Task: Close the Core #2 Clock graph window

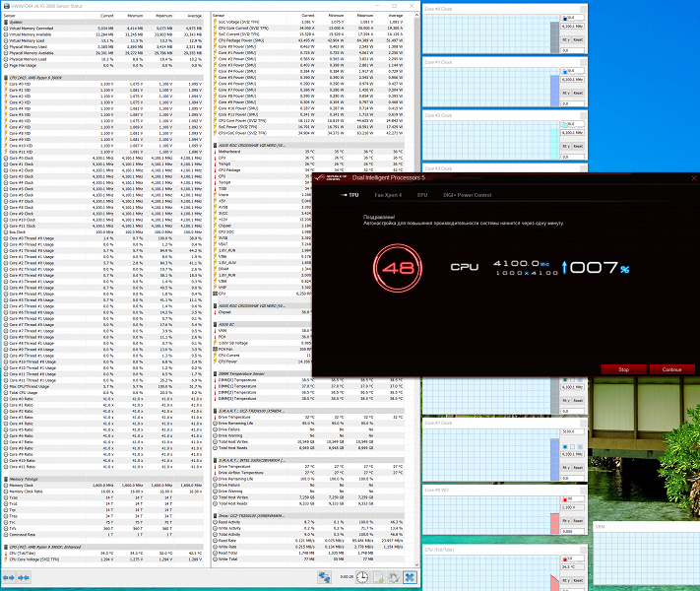Action: coord(583,115)
